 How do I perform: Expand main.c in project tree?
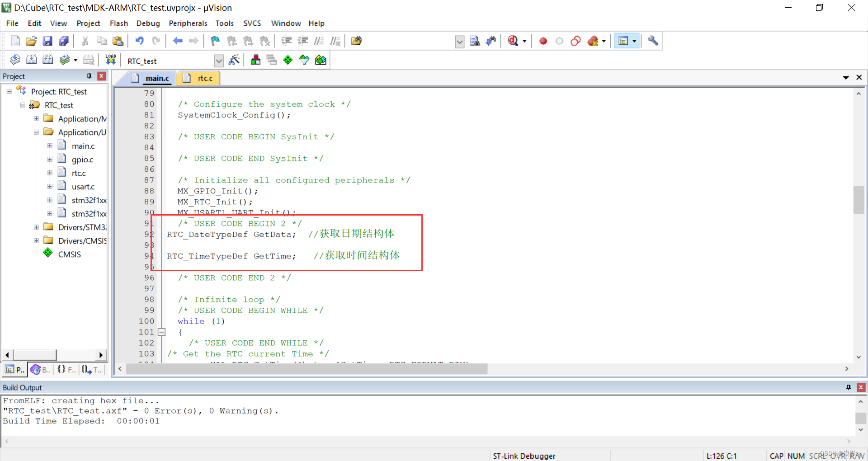point(50,146)
